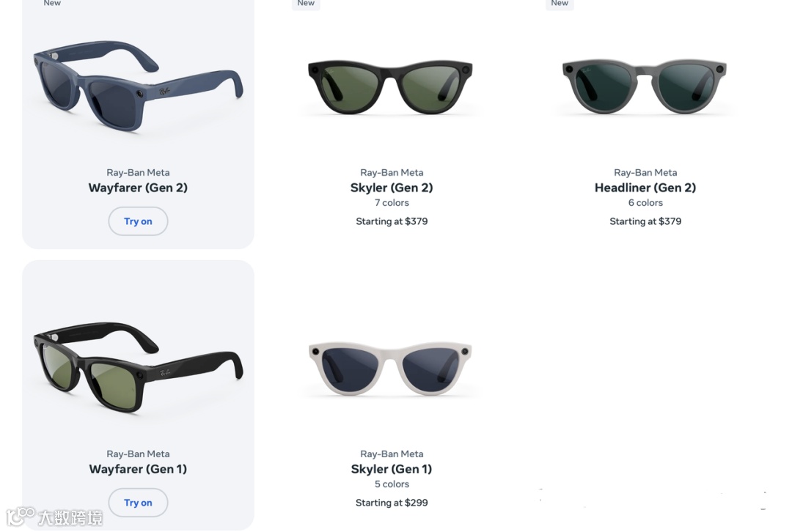Image resolution: width=792 pixels, height=532 pixels.
Task: Click the New badge above Skyler (Gen 2)
Action: (306, 4)
